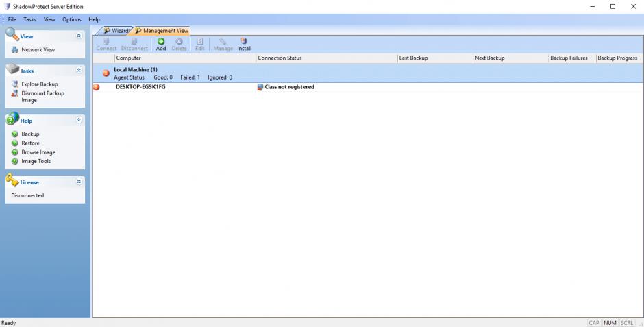Open the Help menu
This screenshot has height=327, width=644.
tap(94, 19)
